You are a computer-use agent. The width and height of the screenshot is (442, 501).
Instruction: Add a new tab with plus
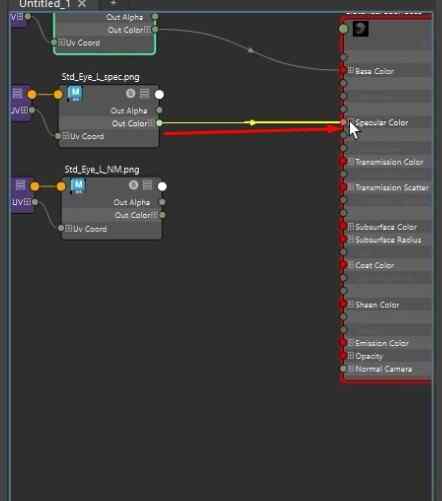tap(113, 3)
